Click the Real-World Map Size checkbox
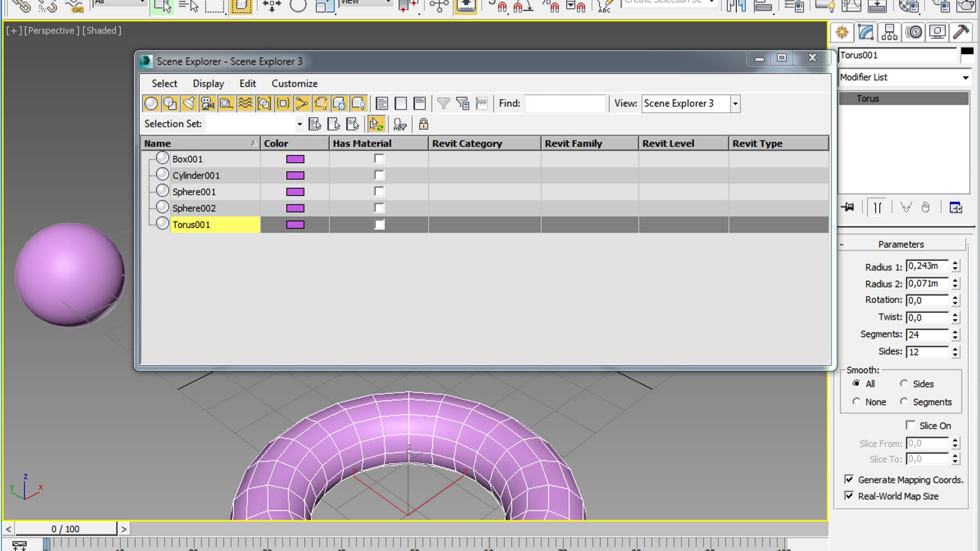 (x=849, y=496)
